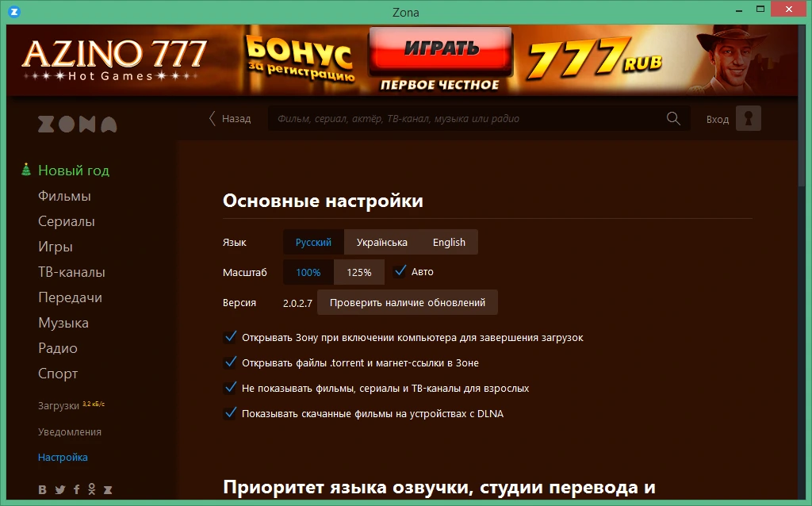Screen dimensions: 812x506
Task: Disable hiding adult films and channels
Action: click(230, 388)
